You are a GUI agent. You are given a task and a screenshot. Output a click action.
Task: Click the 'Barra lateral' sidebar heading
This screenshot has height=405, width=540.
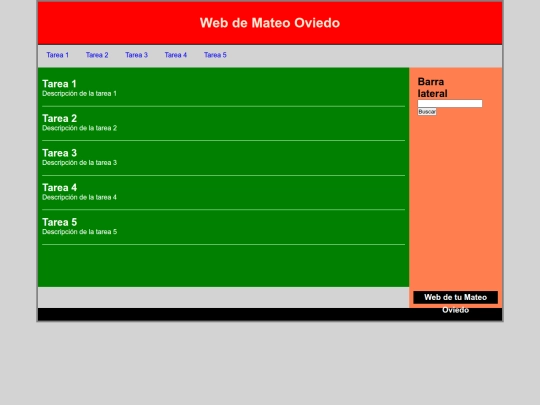(x=433, y=87)
